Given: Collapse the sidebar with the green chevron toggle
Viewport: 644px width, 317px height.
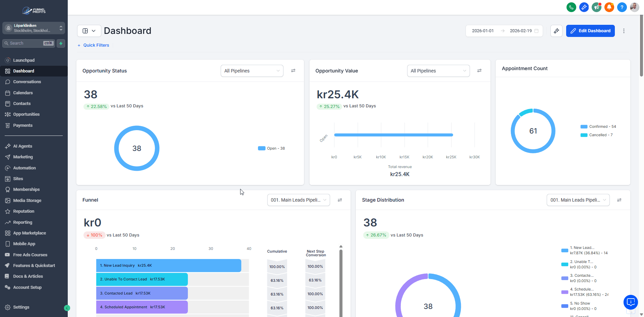Looking at the screenshot, I should pos(67,308).
